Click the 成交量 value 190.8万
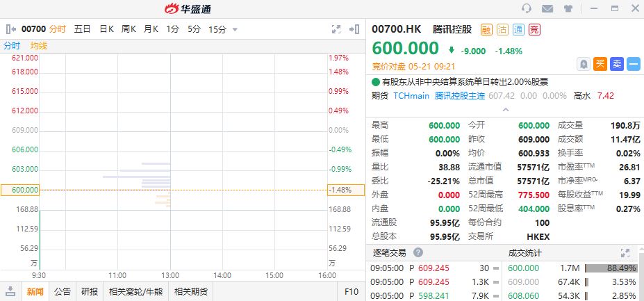This screenshot has height=301, width=644. (x=625, y=126)
